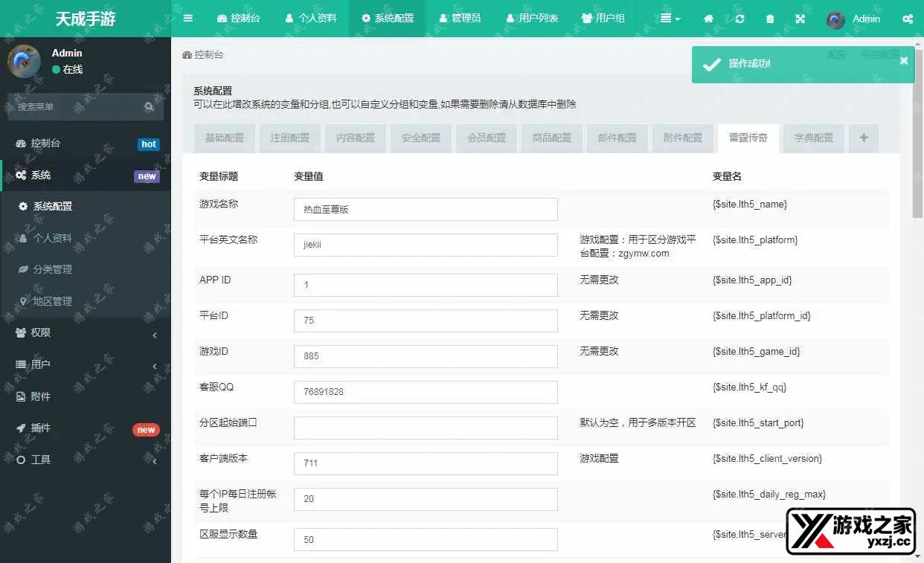Expand 权限 sidebar menu group
This screenshot has height=563, width=924.
pyautogui.click(x=86, y=333)
